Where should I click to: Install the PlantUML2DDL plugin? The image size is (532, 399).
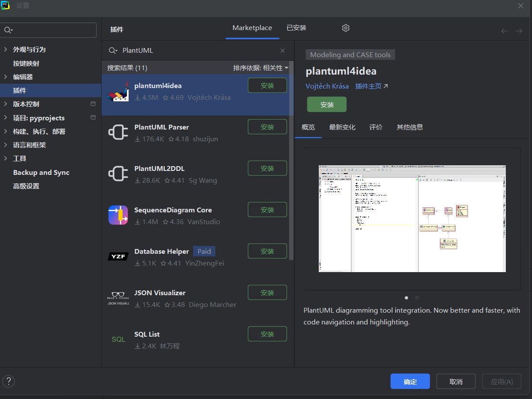pos(267,168)
